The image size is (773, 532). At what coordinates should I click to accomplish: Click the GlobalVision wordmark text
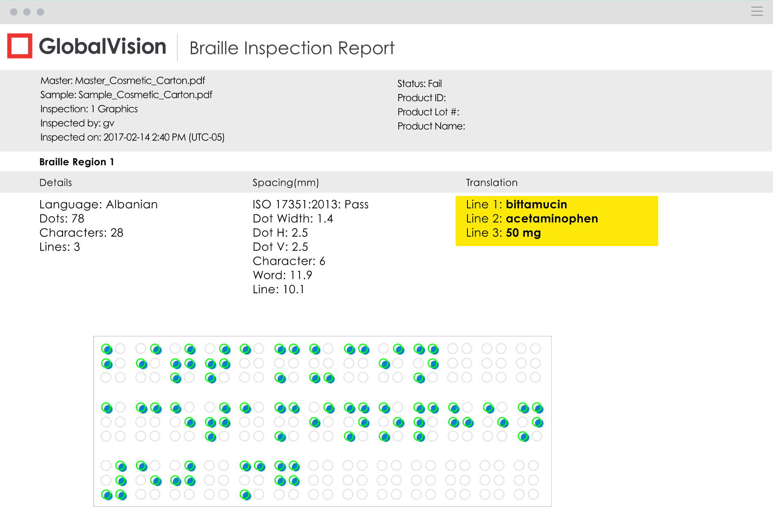pos(103,46)
